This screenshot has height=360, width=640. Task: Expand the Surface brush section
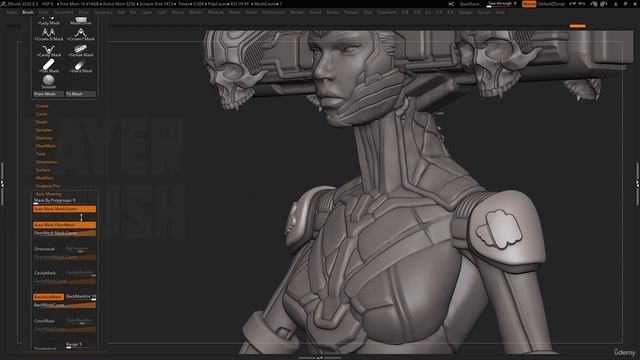[x=42, y=170]
